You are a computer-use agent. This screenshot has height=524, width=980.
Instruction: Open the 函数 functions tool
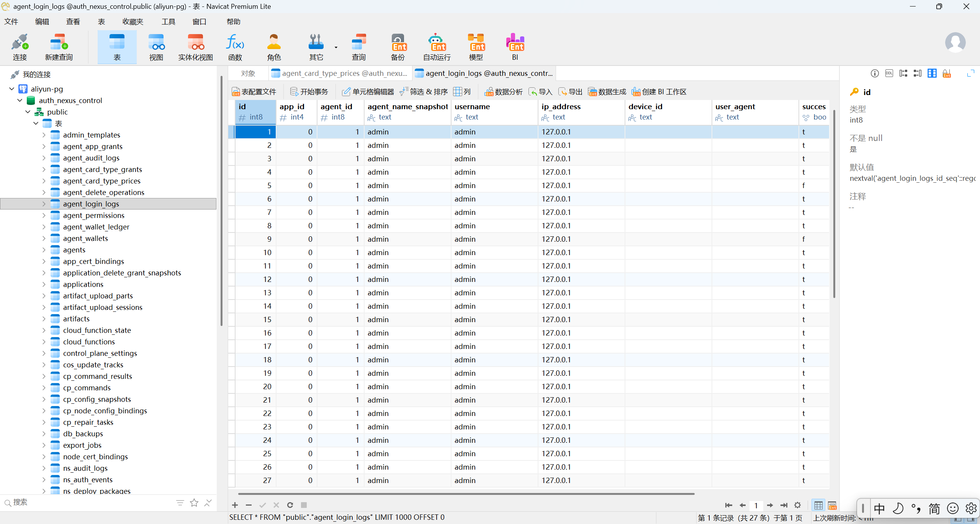click(235, 47)
